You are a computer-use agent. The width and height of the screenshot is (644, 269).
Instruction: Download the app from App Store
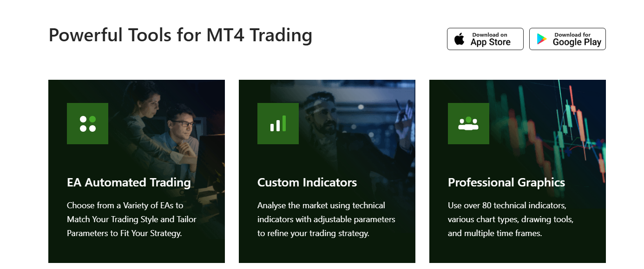click(x=485, y=39)
